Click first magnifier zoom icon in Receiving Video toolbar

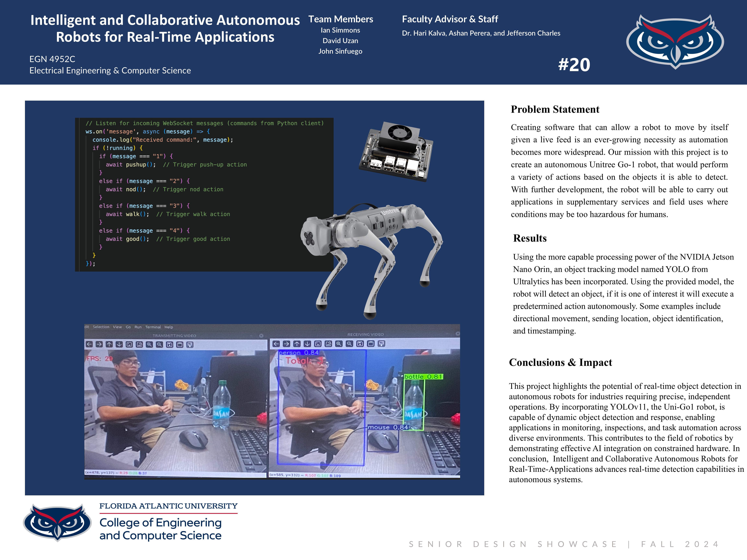(x=339, y=344)
